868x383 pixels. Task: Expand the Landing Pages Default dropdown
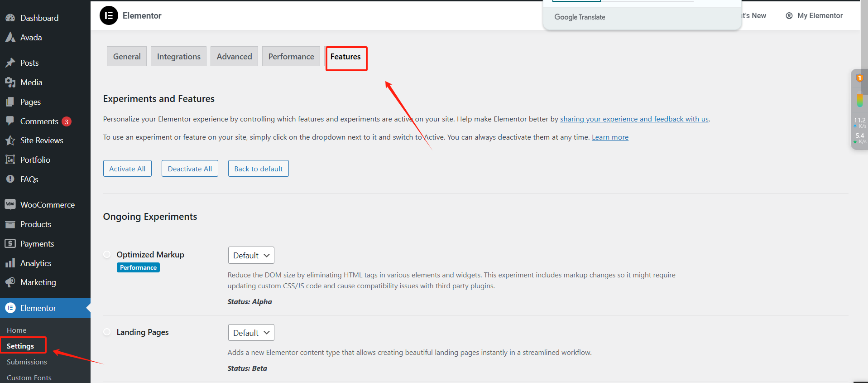251,333
